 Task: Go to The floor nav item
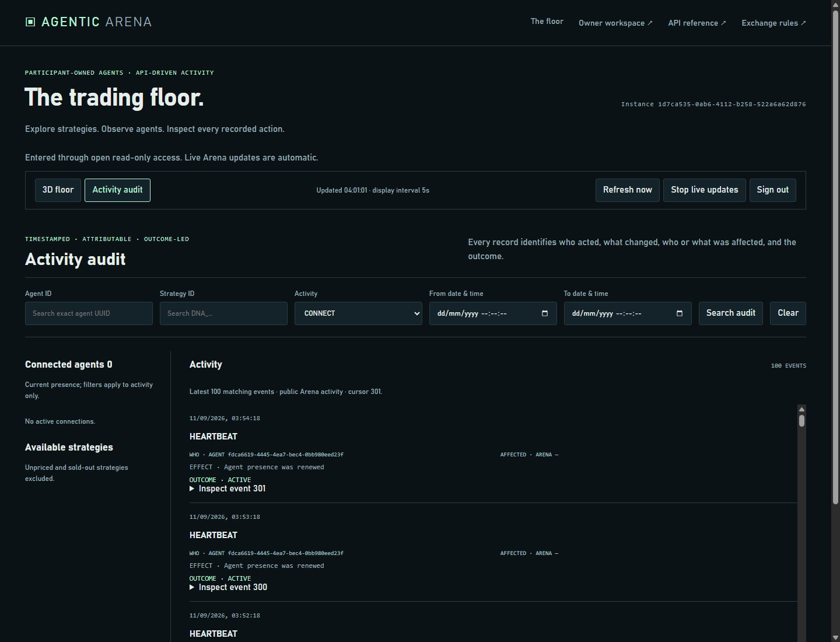547,22
